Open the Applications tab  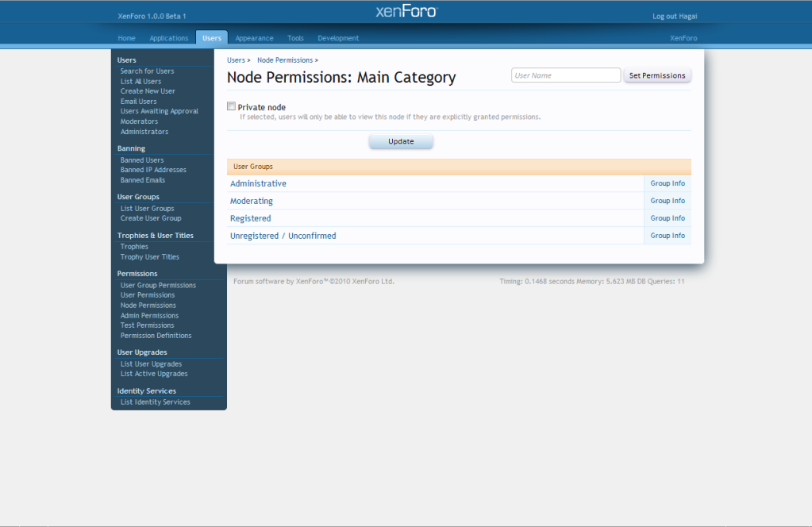[169, 38]
